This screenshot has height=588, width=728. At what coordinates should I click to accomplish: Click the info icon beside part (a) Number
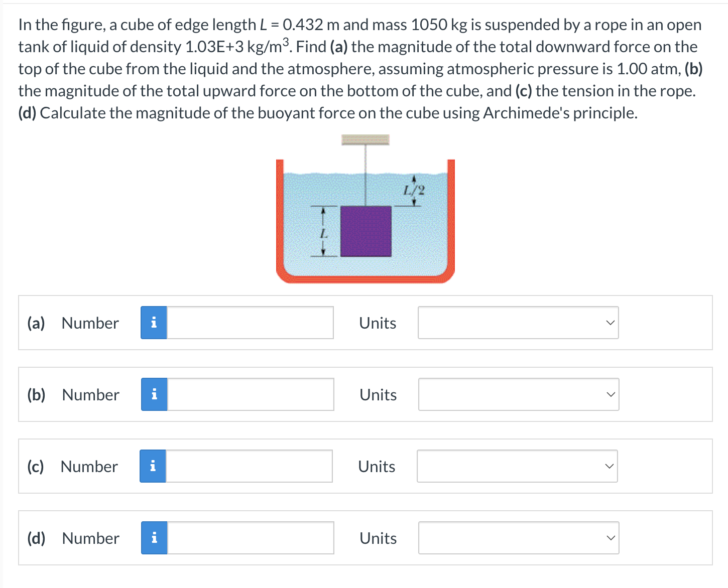point(154,323)
